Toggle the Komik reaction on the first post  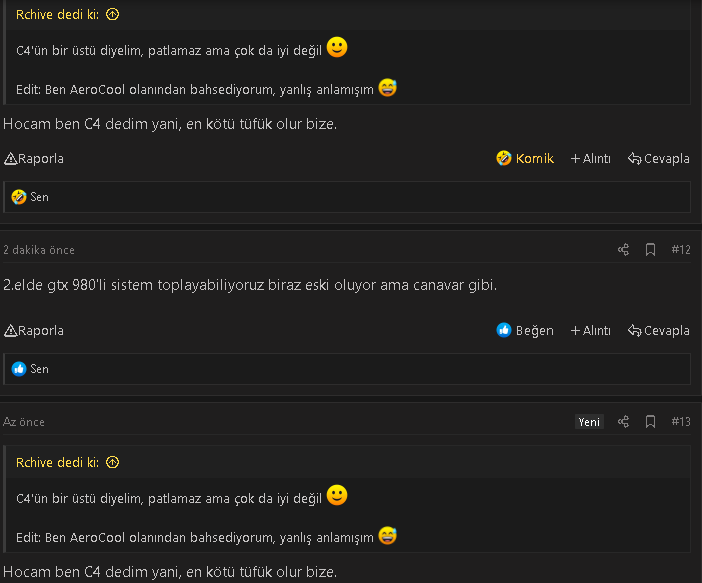click(525, 158)
